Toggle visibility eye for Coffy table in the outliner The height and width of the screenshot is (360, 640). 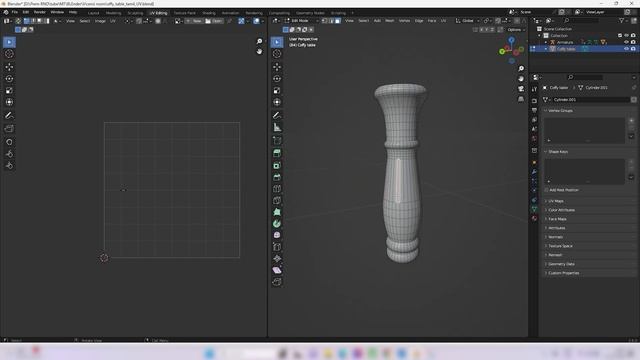[626, 49]
